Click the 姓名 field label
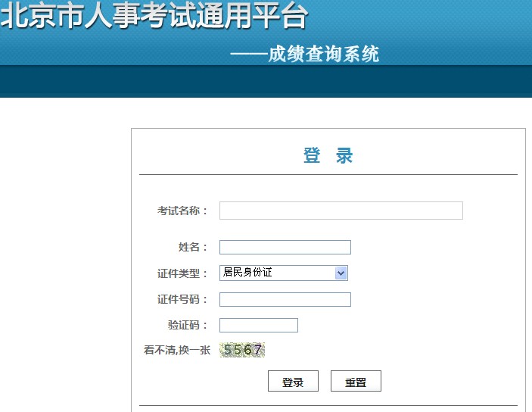This screenshot has height=412, width=532. pyautogui.click(x=192, y=248)
